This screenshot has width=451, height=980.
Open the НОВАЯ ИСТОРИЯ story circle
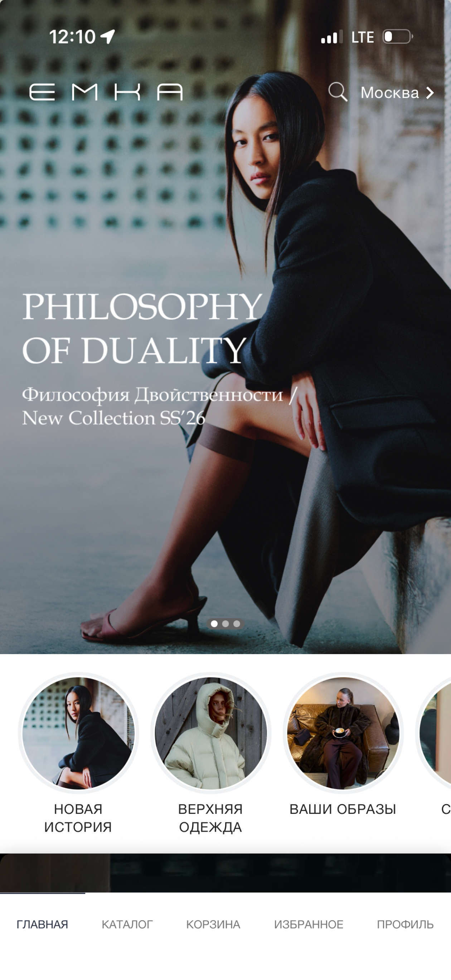coord(78,733)
